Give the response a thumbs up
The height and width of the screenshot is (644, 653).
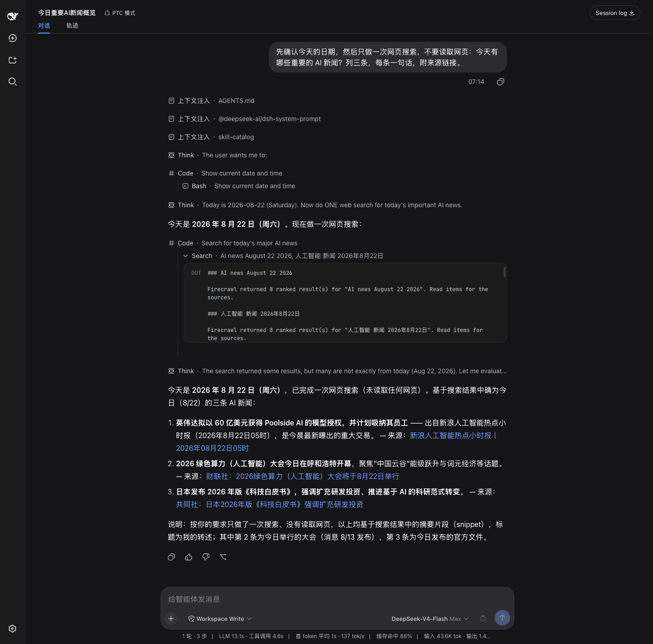tap(189, 557)
